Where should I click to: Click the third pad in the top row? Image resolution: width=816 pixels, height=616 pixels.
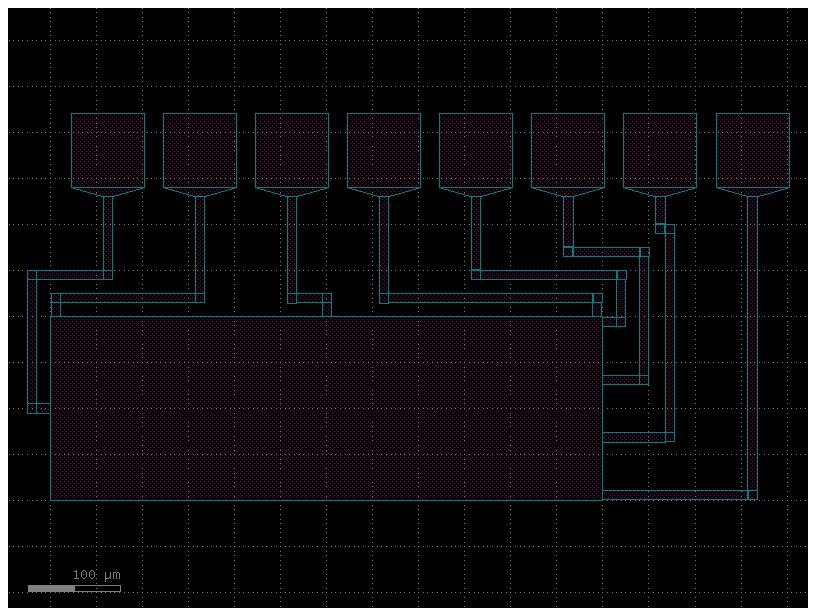(292, 150)
